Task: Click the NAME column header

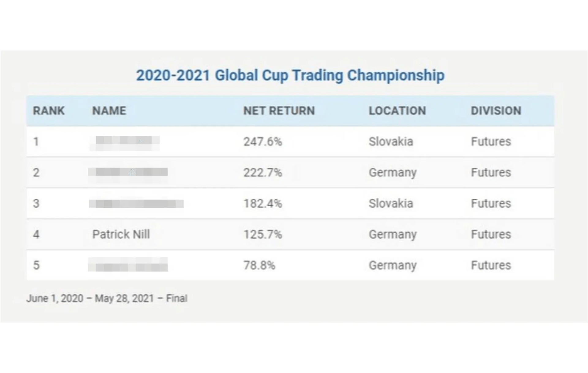Action: click(x=109, y=111)
